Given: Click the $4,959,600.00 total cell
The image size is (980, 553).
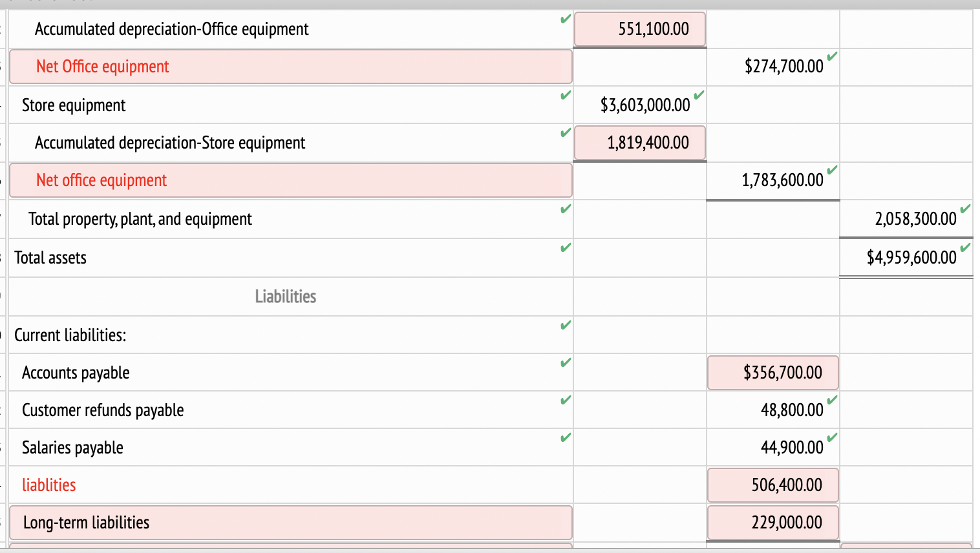Looking at the screenshot, I should point(905,257).
